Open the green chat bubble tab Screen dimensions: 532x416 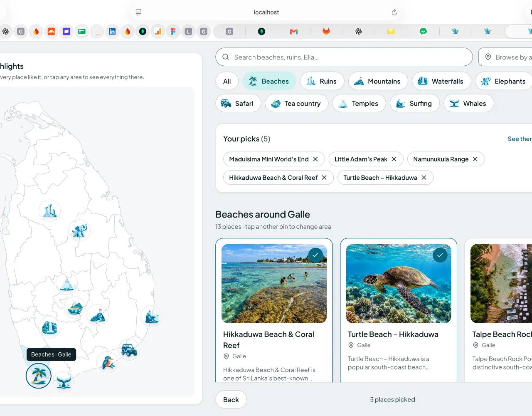(x=423, y=31)
